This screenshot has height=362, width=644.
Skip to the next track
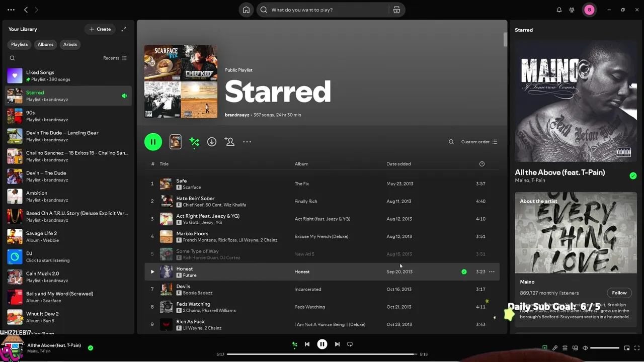(x=337, y=344)
